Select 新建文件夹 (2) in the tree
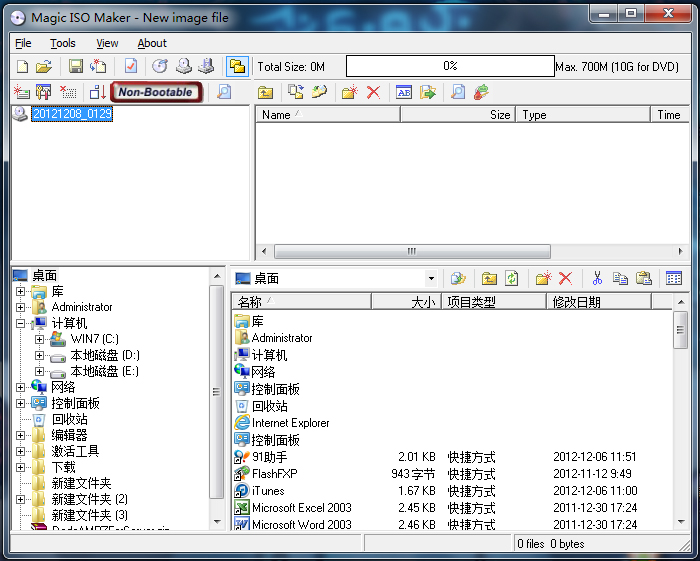Viewport: 700px width, 561px height. (x=89, y=499)
